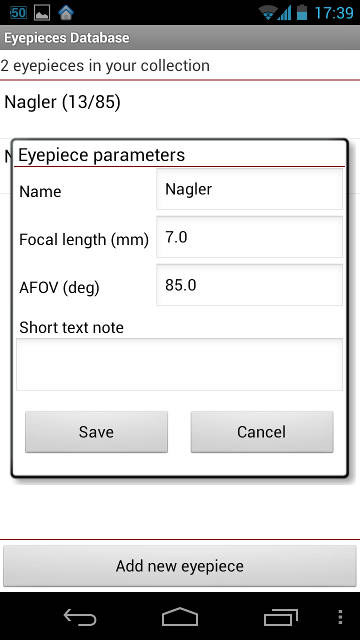Cancel the eyepiece parameters dialog

coord(262,432)
